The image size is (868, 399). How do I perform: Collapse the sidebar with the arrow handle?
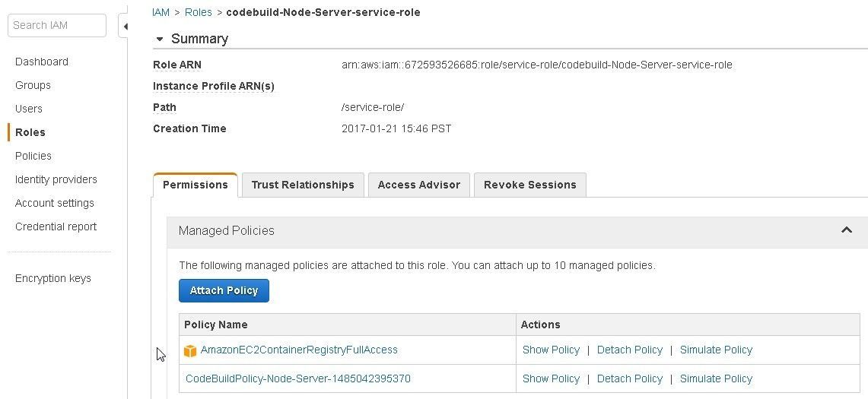(x=125, y=26)
